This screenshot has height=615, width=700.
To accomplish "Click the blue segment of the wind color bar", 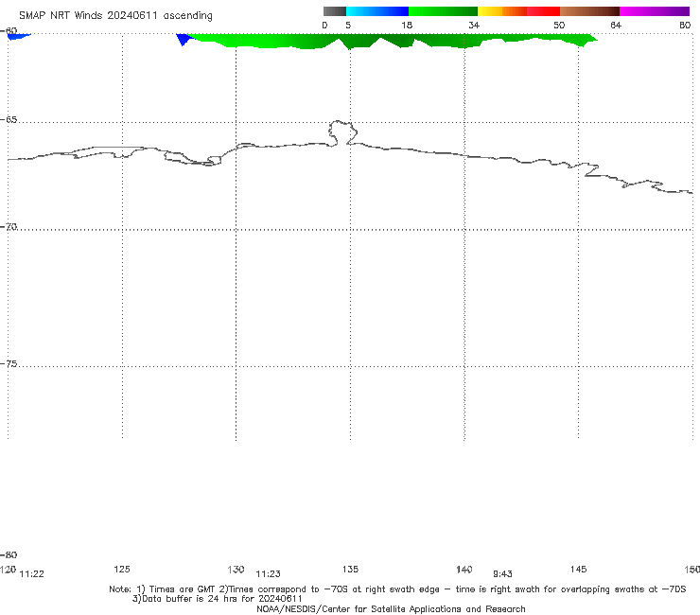I will point(377,11).
